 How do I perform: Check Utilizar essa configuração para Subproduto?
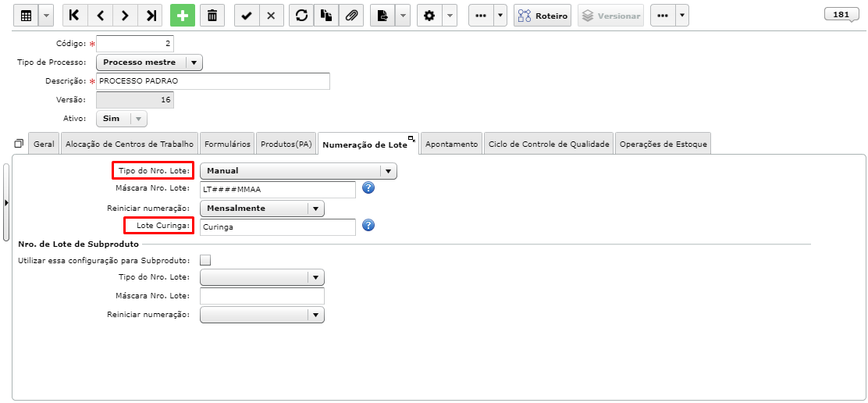click(205, 260)
